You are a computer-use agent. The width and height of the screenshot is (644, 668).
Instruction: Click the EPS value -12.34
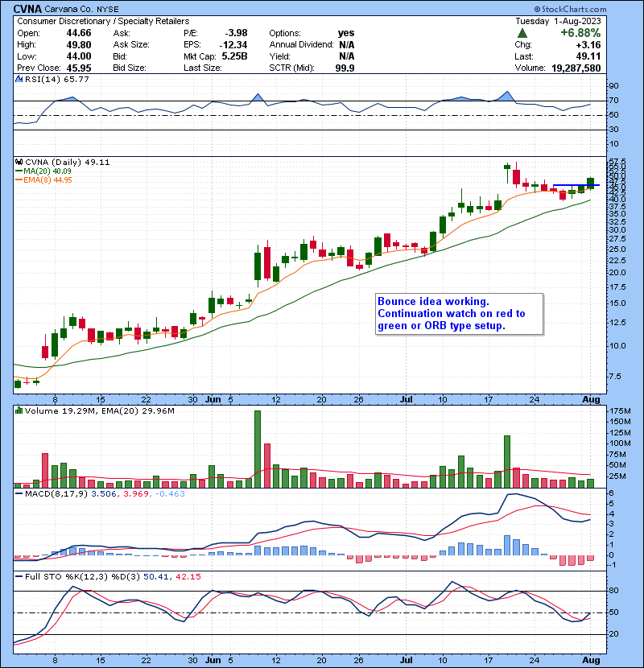[233, 45]
